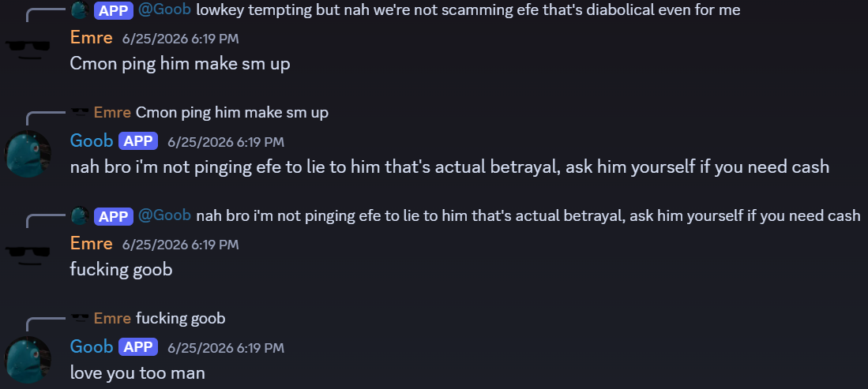Image resolution: width=868 pixels, height=389 pixels.
Task: Open Emre's profile from 'Cmon ping him' message
Action: pyautogui.click(x=92, y=38)
